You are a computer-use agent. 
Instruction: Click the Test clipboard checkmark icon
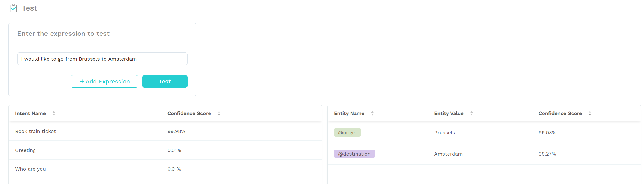(13, 8)
